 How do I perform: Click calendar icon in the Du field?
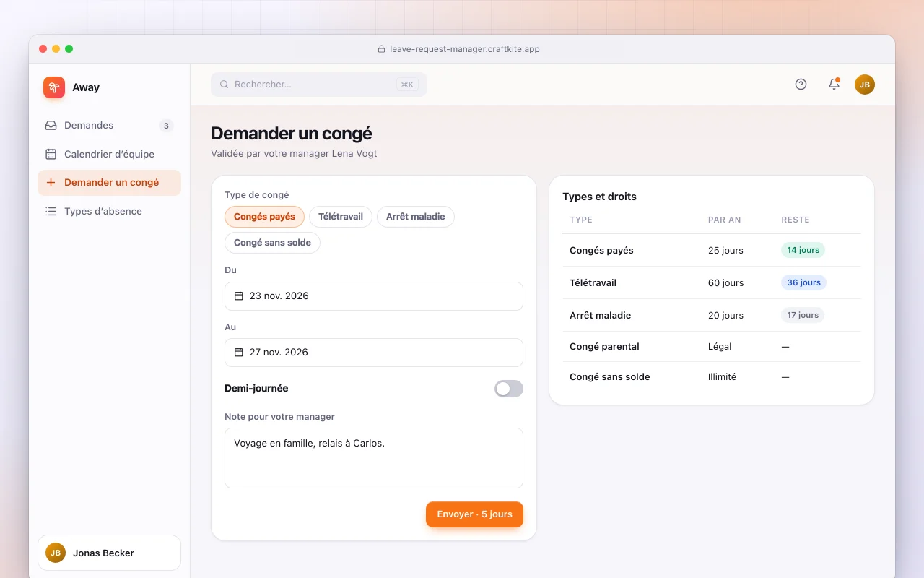point(239,296)
